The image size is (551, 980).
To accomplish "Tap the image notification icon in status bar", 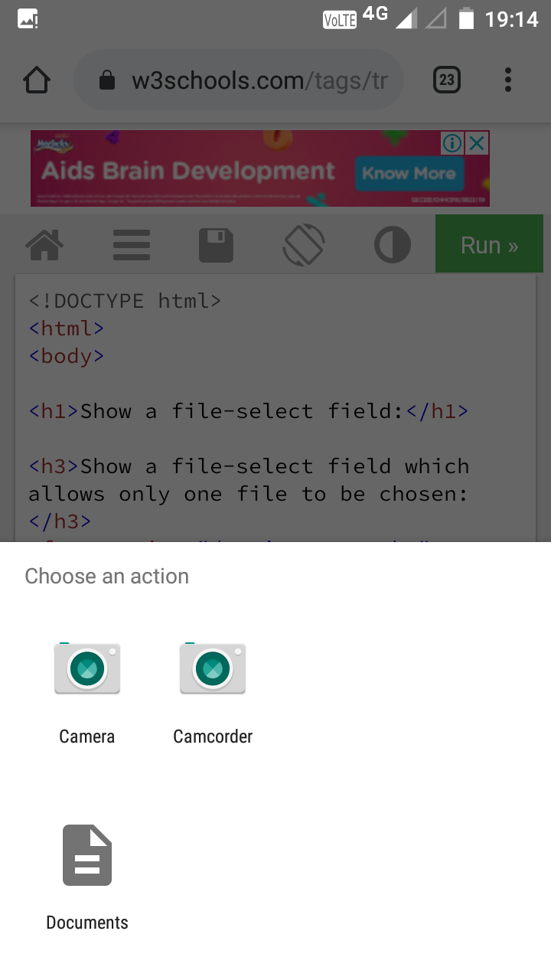I will [28, 19].
